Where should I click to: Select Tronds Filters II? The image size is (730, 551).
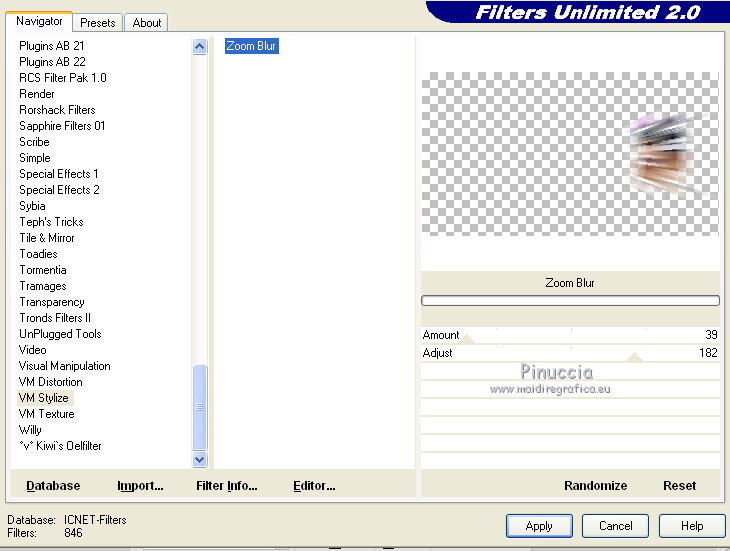(x=55, y=318)
